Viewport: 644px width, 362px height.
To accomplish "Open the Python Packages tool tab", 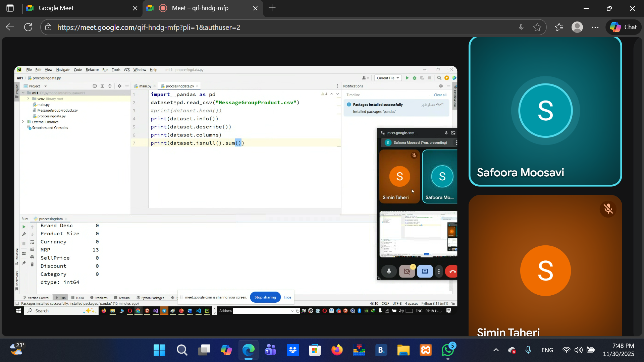I will coord(150,298).
